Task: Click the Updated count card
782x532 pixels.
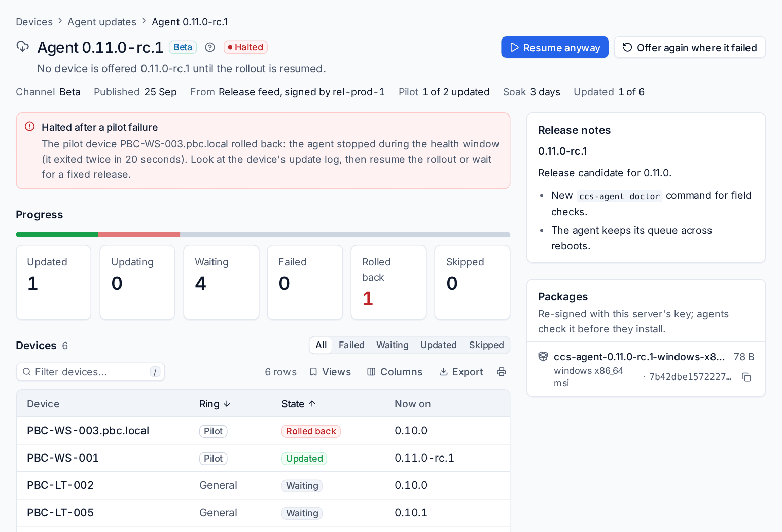Action: tap(54, 283)
